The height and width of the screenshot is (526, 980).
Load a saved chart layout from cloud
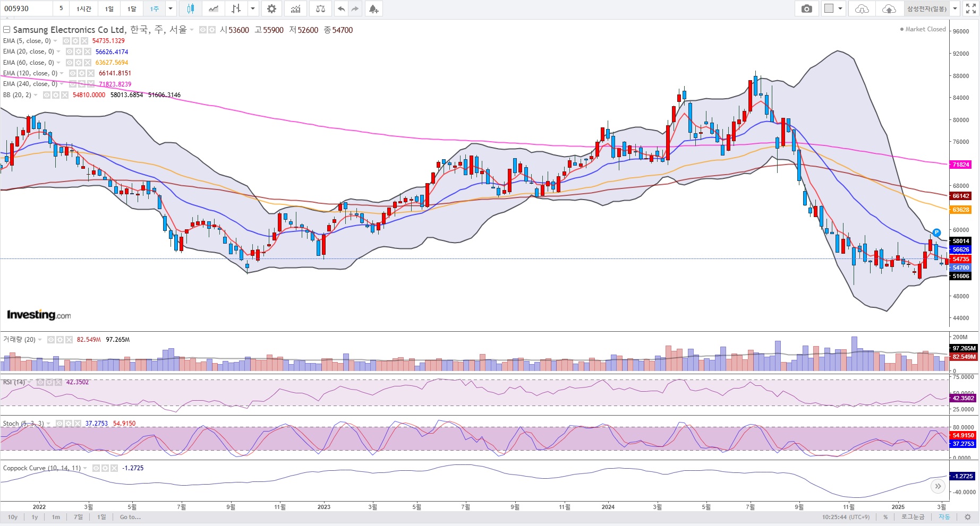(862, 8)
